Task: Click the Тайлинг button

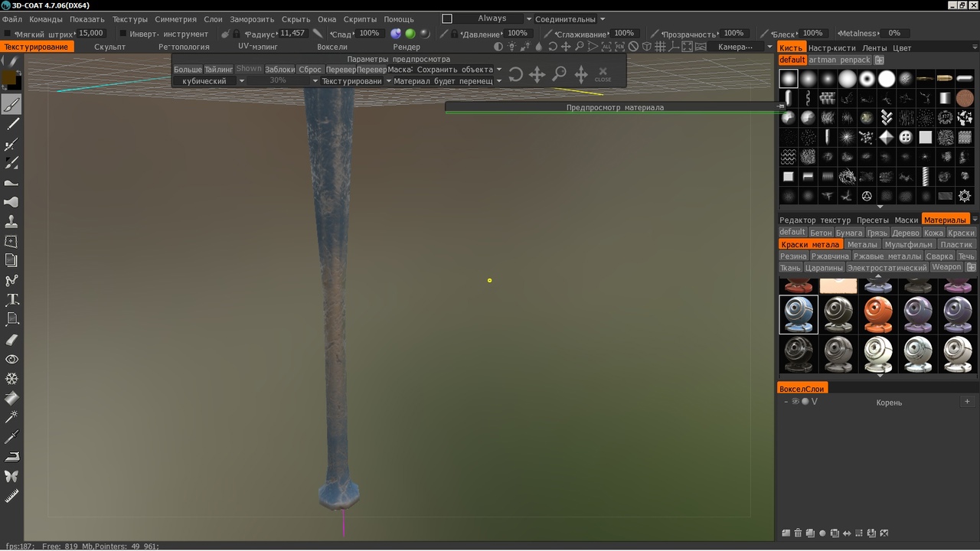Action: click(218, 70)
